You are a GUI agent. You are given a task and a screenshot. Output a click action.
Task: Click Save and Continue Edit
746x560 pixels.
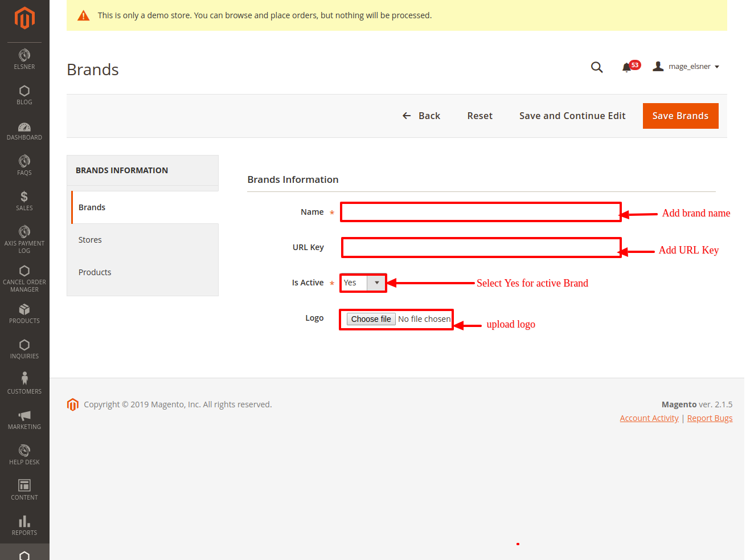(x=572, y=116)
